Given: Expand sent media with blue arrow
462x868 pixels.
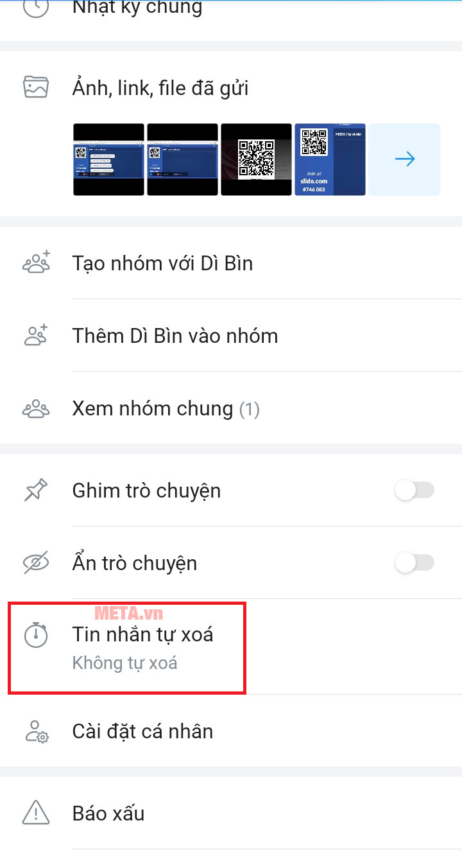Looking at the screenshot, I should pos(404,159).
